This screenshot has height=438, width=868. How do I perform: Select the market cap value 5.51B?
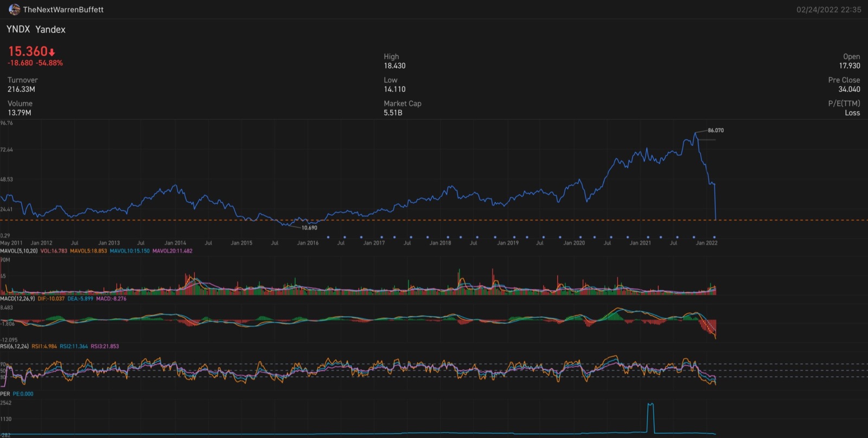coord(393,113)
